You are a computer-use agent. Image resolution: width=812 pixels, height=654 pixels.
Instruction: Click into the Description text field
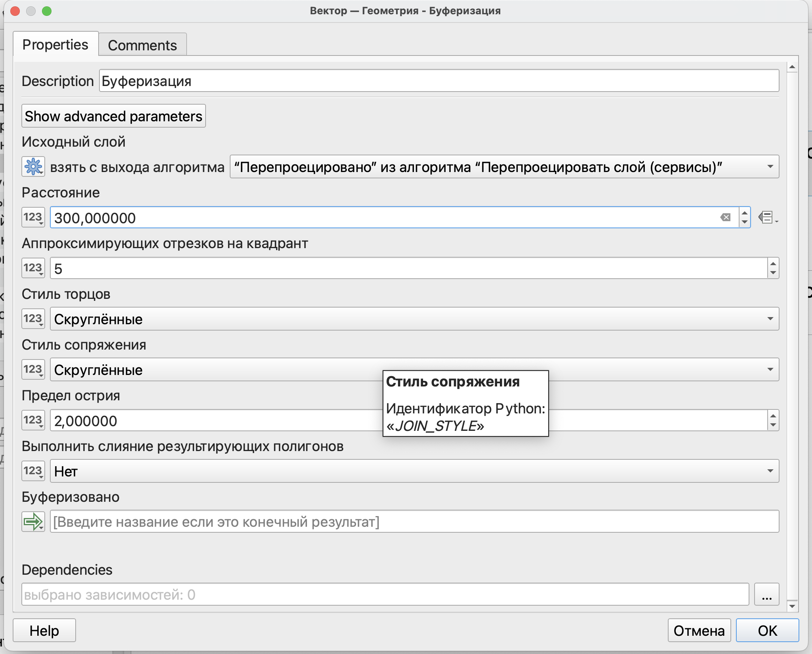(438, 81)
